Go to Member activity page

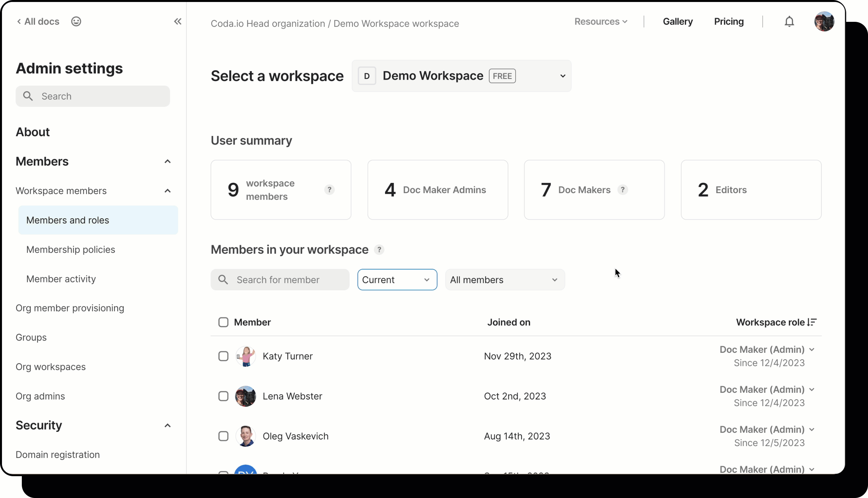[61, 279]
